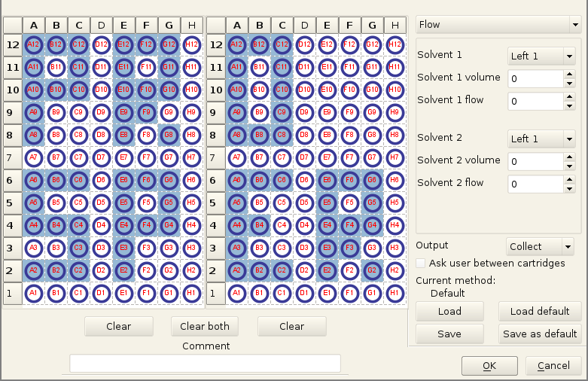The height and width of the screenshot is (381, 588).
Task: Decrease Solvent 1 flow with down arrow
Action: pos(569,106)
